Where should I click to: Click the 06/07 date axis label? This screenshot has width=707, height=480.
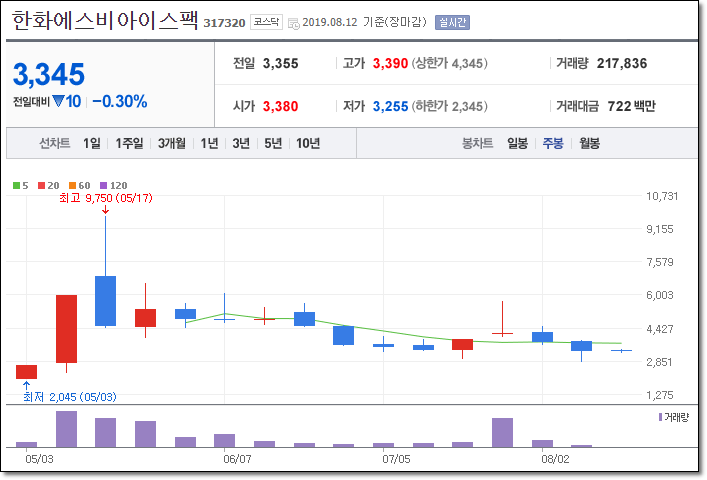pos(237,459)
